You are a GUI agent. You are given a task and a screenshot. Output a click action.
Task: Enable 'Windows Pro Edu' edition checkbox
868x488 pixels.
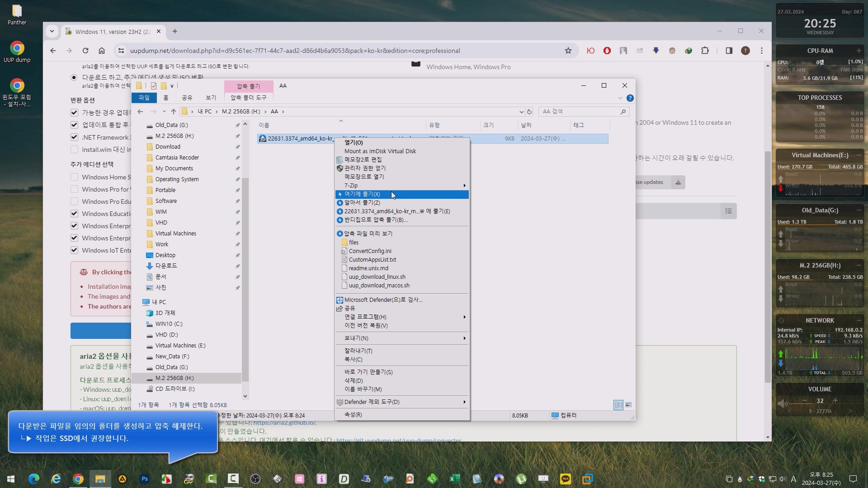point(75,202)
